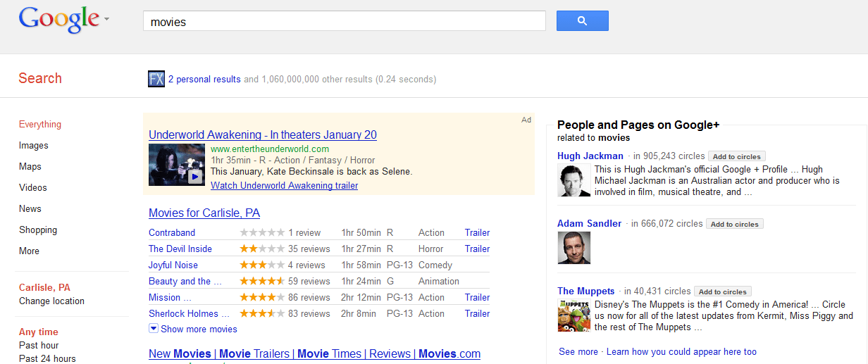The image size is (868, 364).
Task: Click the Mission star rating
Action: pos(262,298)
